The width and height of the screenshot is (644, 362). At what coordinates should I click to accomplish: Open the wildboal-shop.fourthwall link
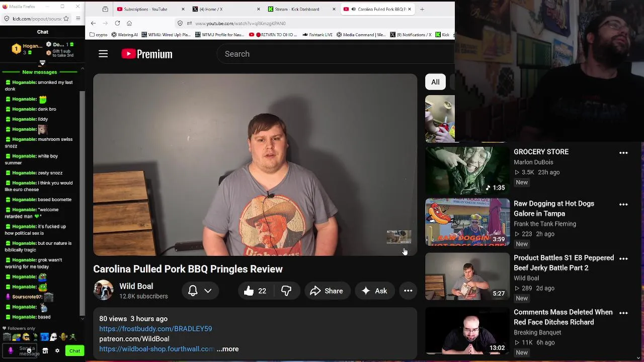click(156, 349)
